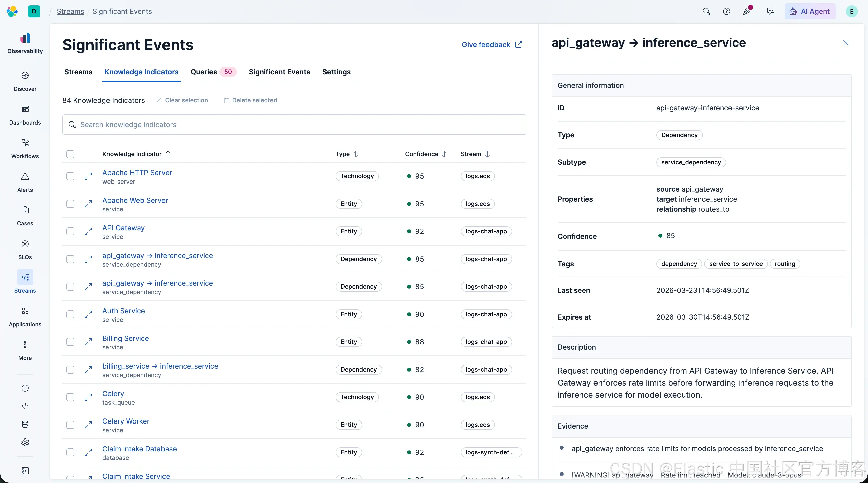Viewport: 868px width, 483px height.
Task: Open the help icon in header
Action: pyautogui.click(x=727, y=12)
